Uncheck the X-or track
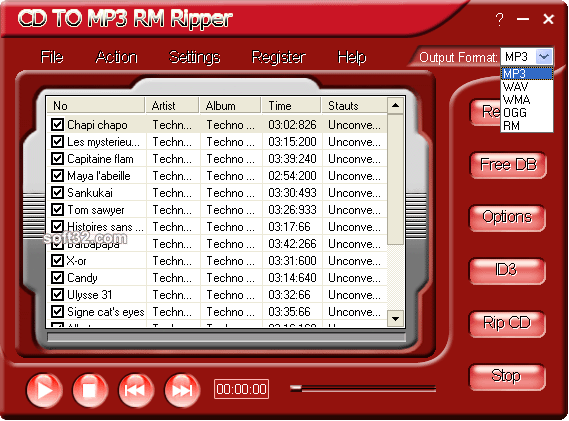The image size is (569, 421). pos(57,261)
